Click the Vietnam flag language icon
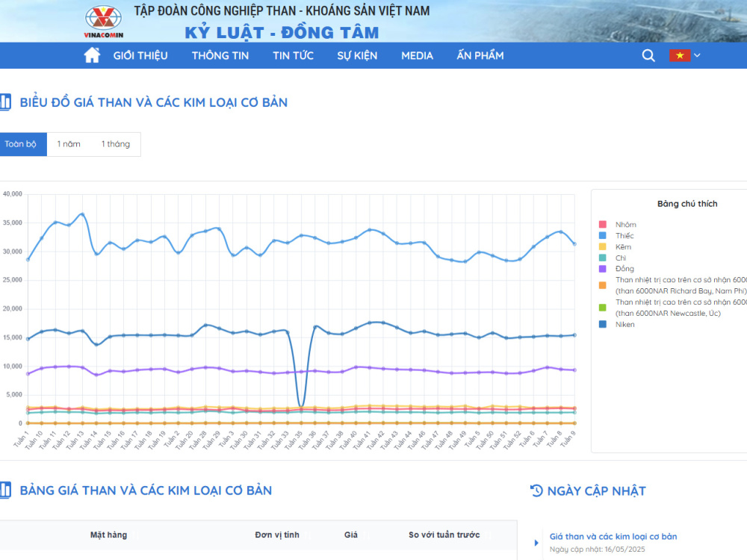747x560 pixels. click(679, 56)
